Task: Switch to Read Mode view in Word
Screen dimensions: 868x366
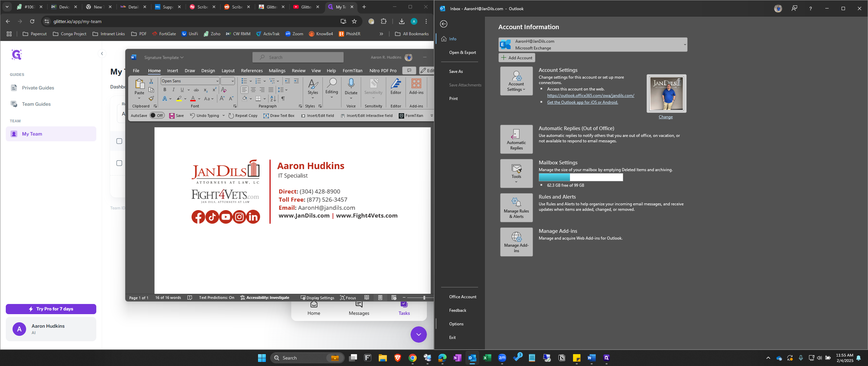Action: tap(367, 298)
